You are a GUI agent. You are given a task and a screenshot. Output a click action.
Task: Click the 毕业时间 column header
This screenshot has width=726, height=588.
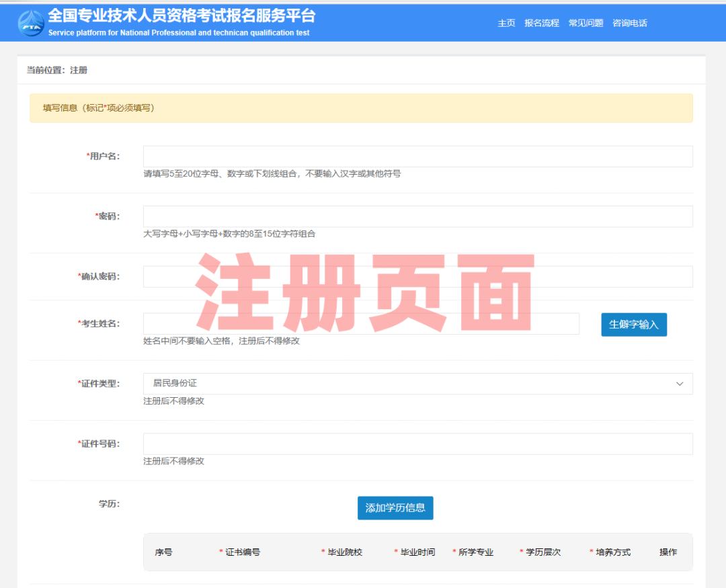pos(417,552)
